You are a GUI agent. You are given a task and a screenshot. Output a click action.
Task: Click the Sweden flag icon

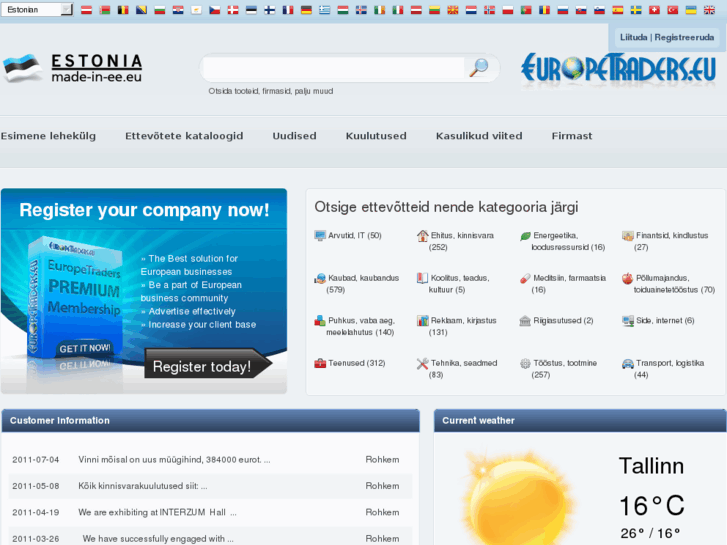point(636,10)
